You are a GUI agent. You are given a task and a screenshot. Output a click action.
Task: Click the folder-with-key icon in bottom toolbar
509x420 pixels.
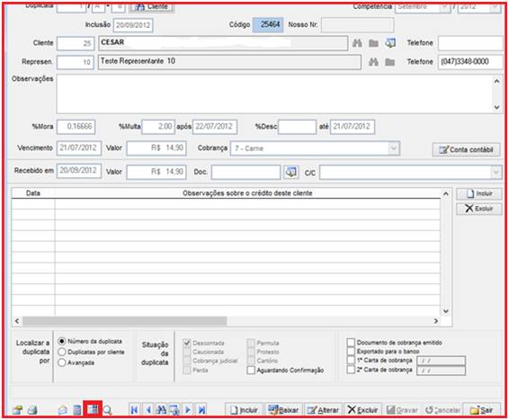click(17, 410)
